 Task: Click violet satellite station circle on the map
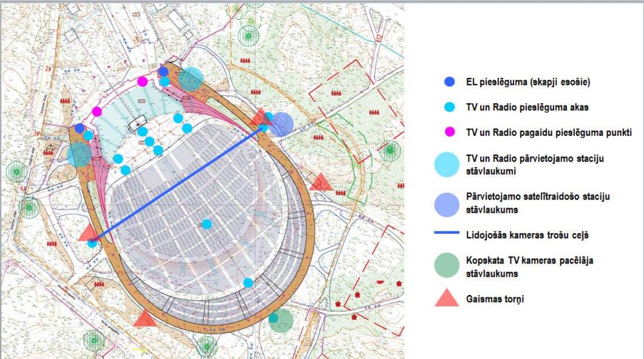(282, 124)
